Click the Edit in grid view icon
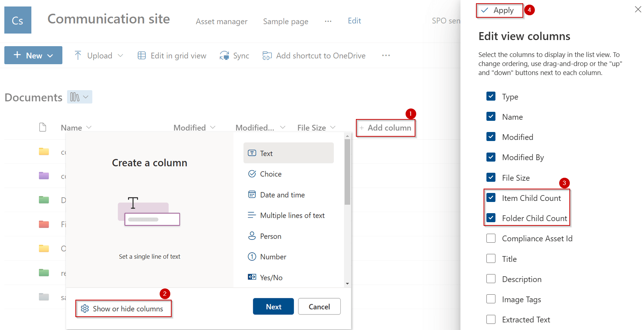 pos(142,56)
